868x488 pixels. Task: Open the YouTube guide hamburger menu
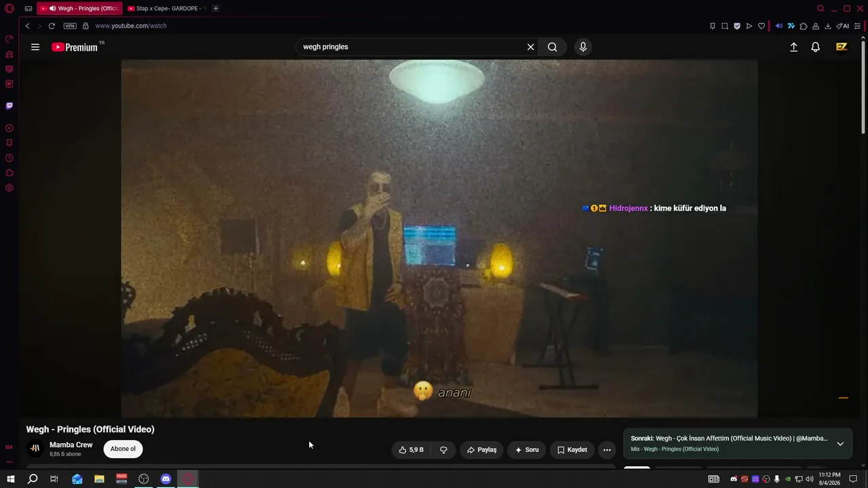(x=35, y=47)
